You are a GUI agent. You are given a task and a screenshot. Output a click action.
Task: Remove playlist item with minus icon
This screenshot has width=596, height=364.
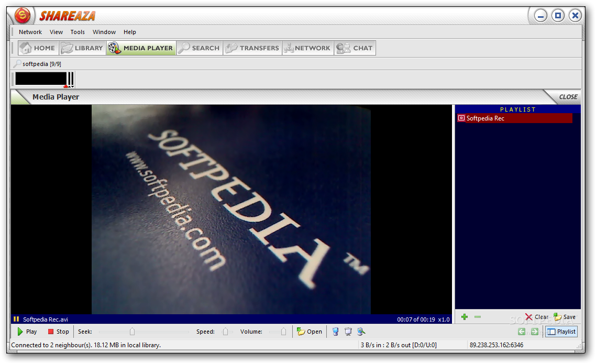(x=478, y=317)
